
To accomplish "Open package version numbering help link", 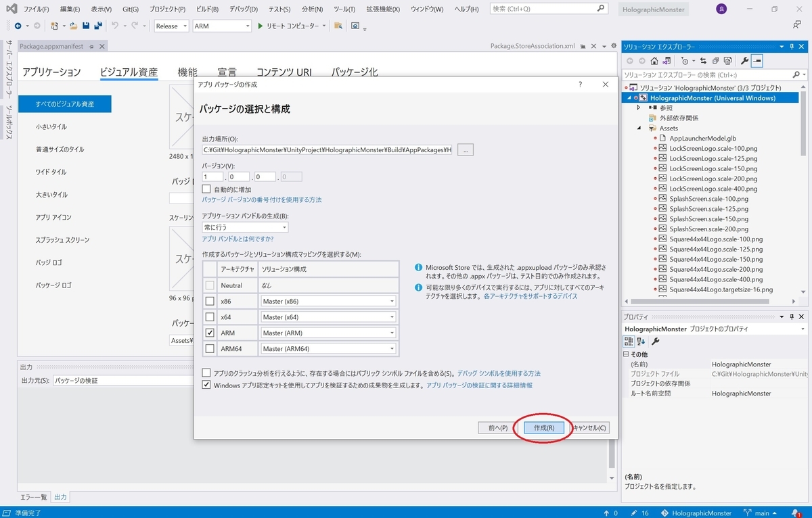I will (262, 200).
